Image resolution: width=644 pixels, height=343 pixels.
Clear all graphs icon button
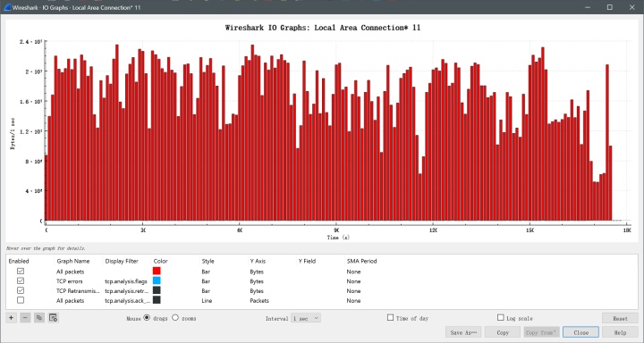pos(53,318)
